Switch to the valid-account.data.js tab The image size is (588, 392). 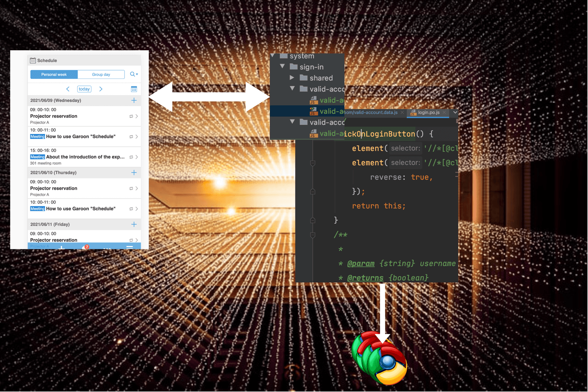[x=371, y=112]
